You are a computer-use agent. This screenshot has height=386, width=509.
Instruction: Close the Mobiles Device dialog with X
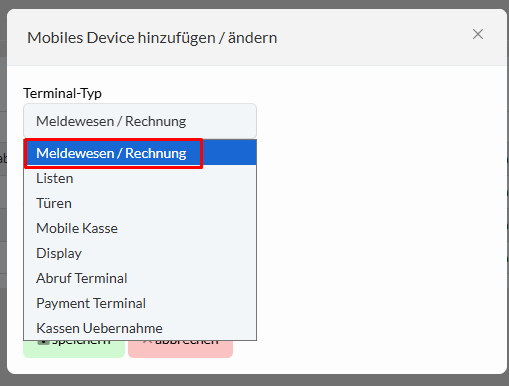pos(478,34)
